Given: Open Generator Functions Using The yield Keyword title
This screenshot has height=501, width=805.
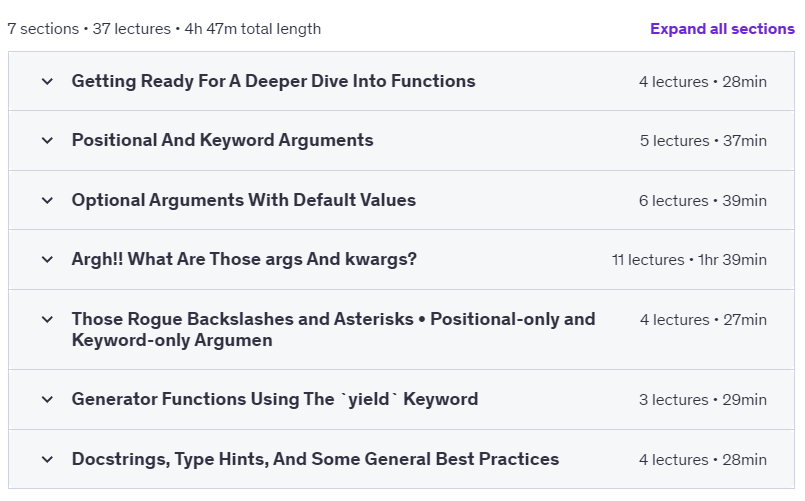Looking at the screenshot, I should point(275,399).
